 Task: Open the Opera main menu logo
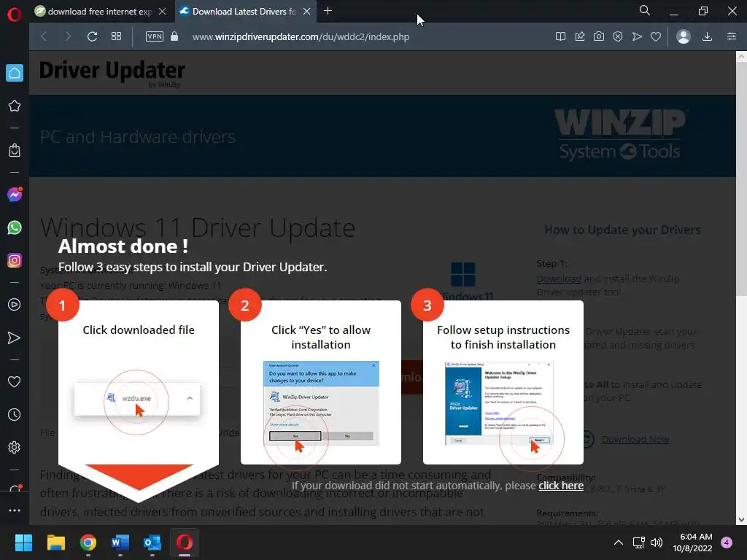(x=15, y=15)
